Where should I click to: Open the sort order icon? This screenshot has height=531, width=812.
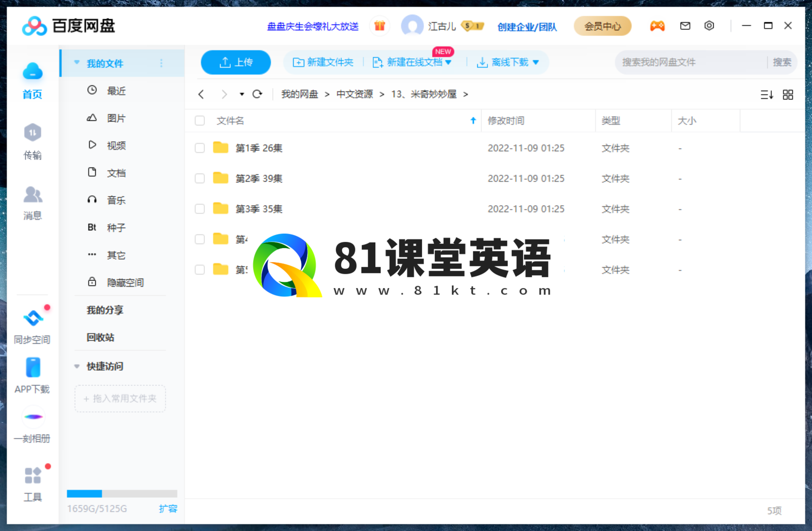[x=767, y=95]
